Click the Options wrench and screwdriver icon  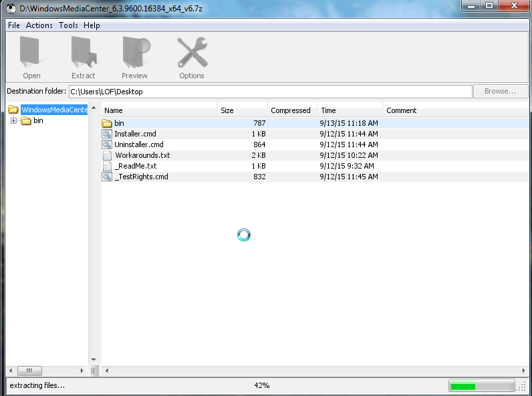tap(192, 52)
